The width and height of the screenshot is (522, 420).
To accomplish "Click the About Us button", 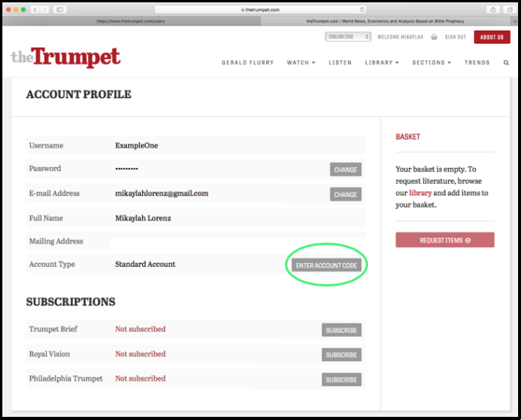I will (491, 37).
